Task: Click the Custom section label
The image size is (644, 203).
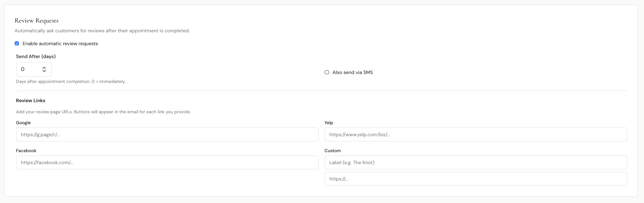Action: point(332,150)
